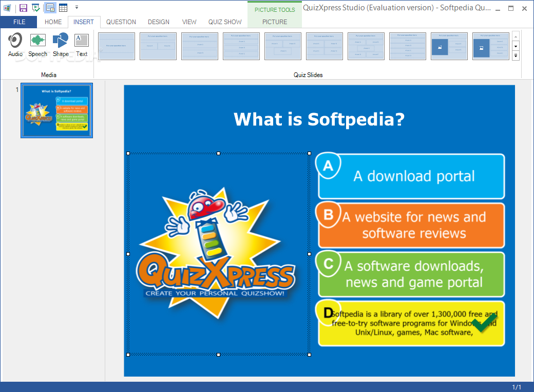Choose the two stacked answers slide layout
The width and height of the screenshot is (534, 392).
[200, 46]
